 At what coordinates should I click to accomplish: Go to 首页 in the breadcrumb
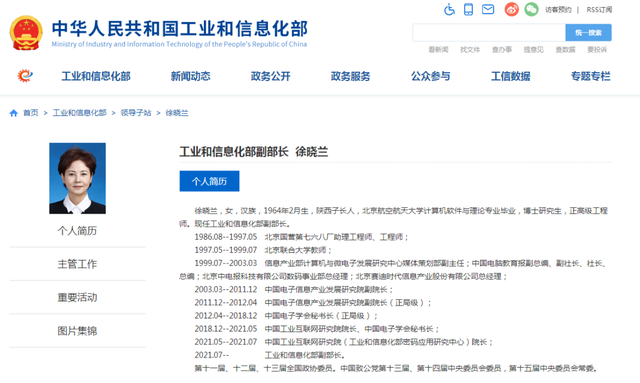click(x=31, y=113)
